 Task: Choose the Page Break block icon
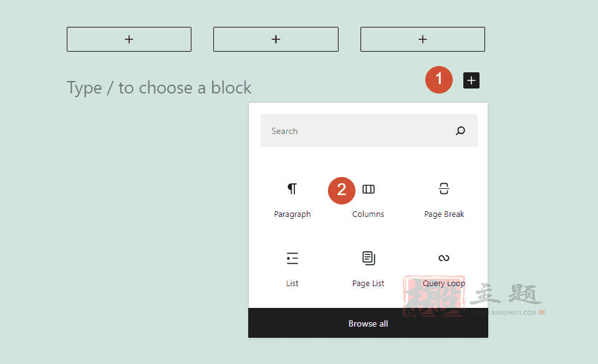tap(444, 189)
